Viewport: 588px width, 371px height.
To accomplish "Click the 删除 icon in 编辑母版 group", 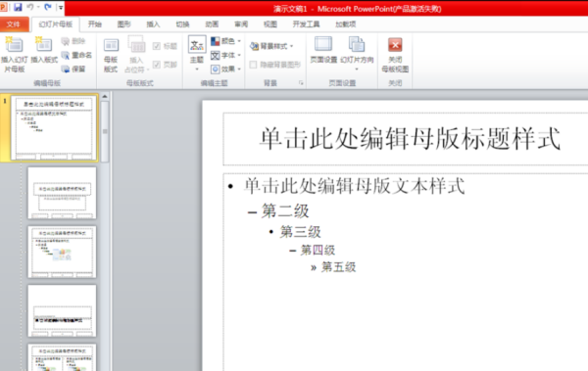I will (x=66, y=41).
